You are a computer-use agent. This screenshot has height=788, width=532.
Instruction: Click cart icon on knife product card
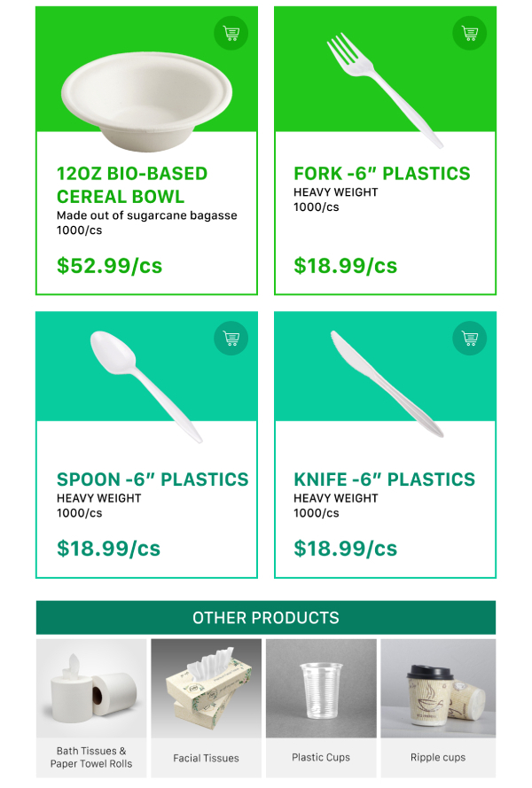pos(470,338)
